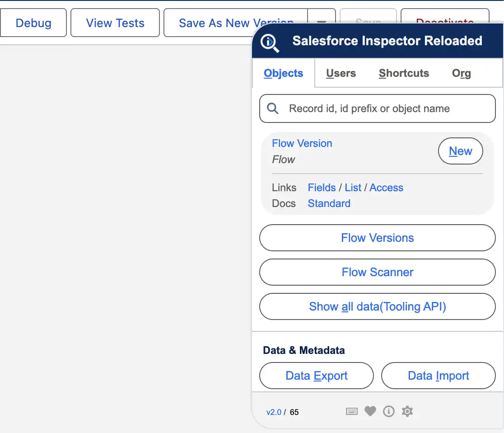Select the Objects tab
Viewport: 504px width, 433px height.
(283, 73)
